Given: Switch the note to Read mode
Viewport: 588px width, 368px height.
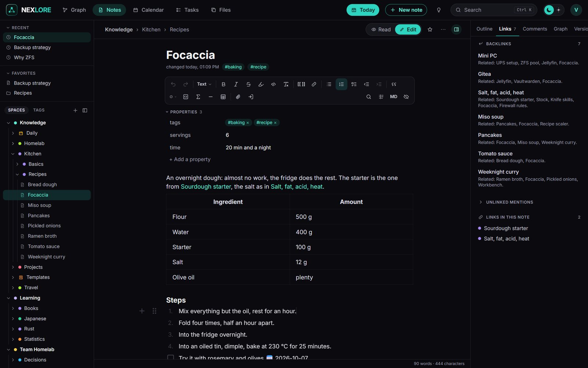Looking at the screenshot, I should pos(381,29).
